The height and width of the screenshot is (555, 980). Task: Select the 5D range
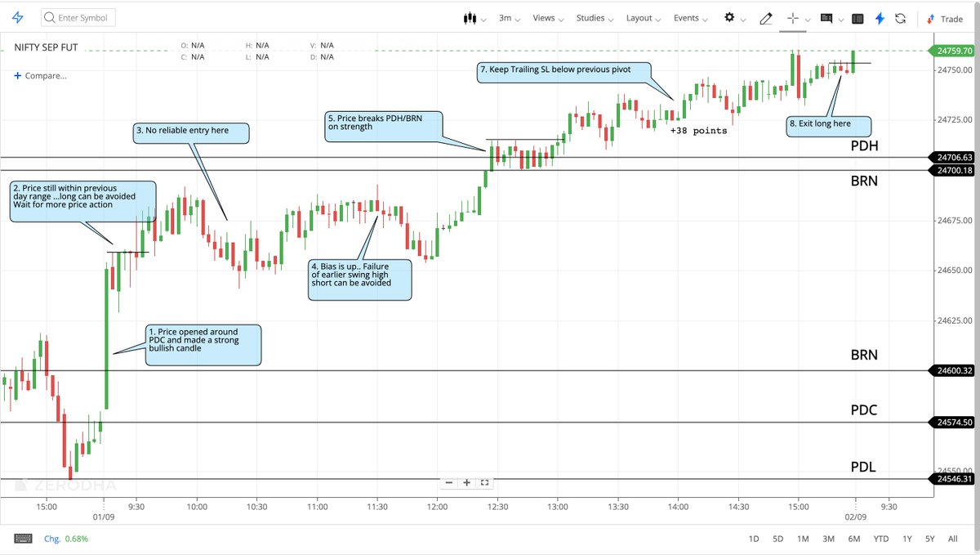(778, 539)
